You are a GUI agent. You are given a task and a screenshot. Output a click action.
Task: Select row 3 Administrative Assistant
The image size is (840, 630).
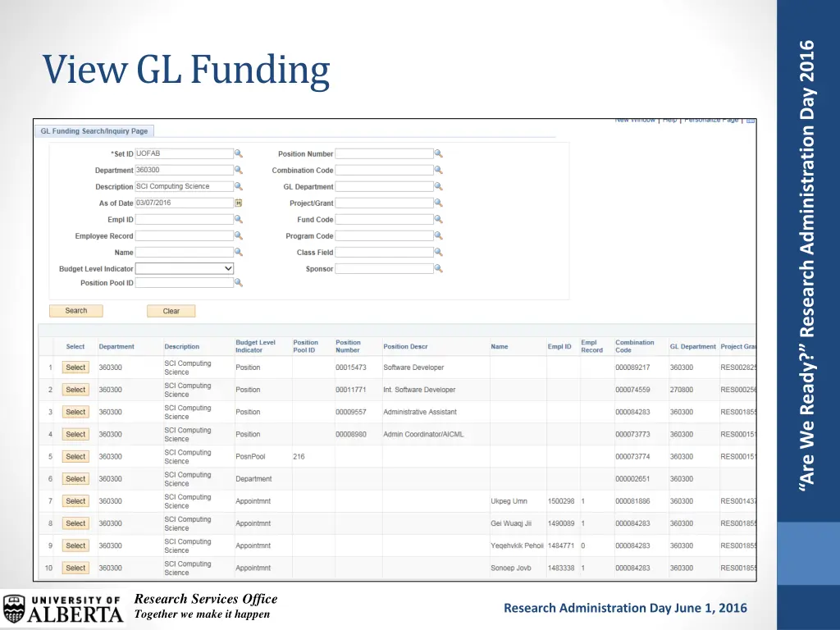[75, 412]
